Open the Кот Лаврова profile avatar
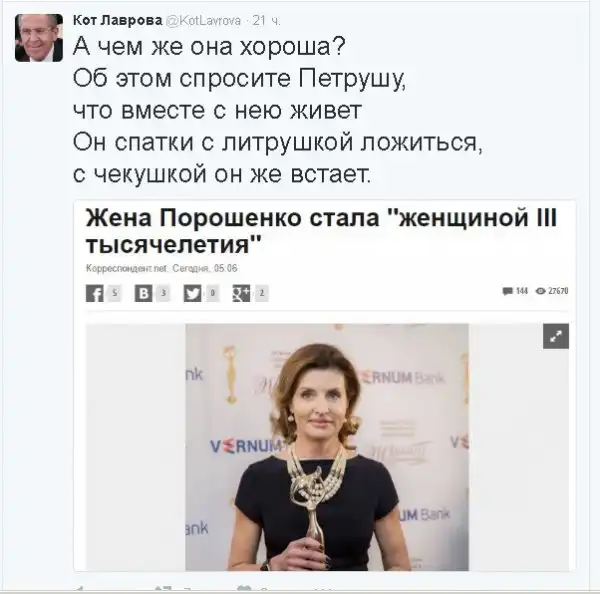 click(x=39, y=38)
